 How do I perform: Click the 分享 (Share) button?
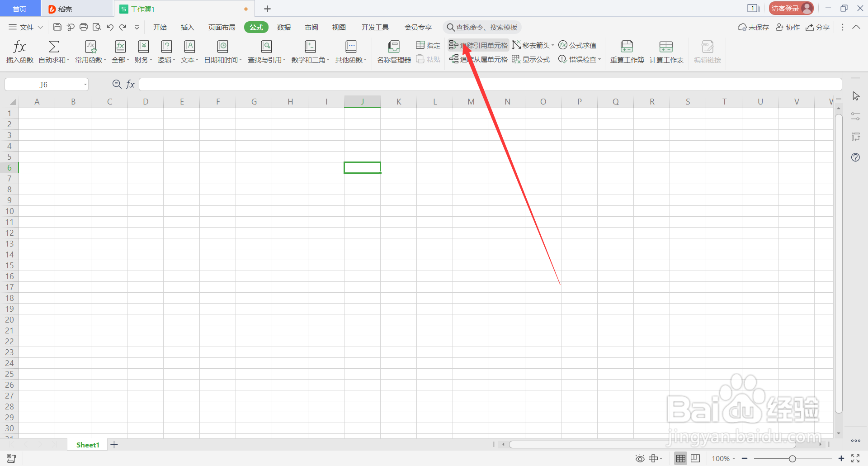coord(817,27)
